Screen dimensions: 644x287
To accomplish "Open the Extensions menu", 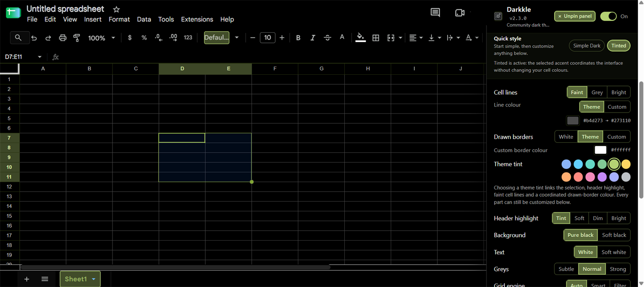I will [x=197, y=19].
